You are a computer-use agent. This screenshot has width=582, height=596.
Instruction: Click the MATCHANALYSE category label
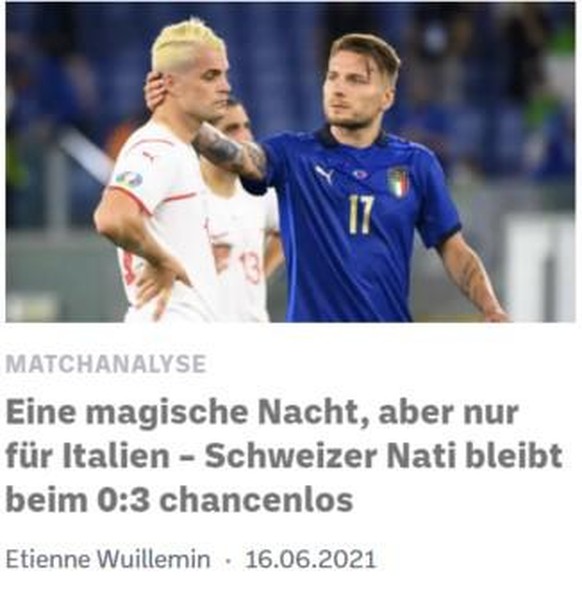point(106,364)
